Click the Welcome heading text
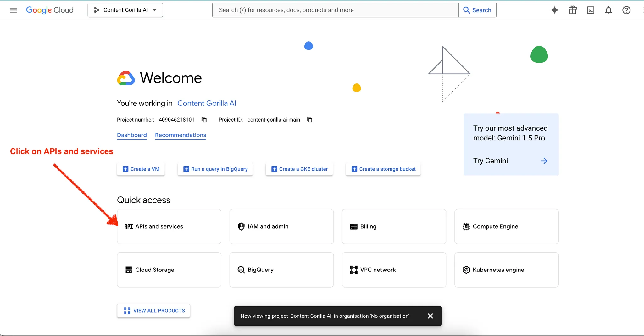 click(x=171, y=78)
